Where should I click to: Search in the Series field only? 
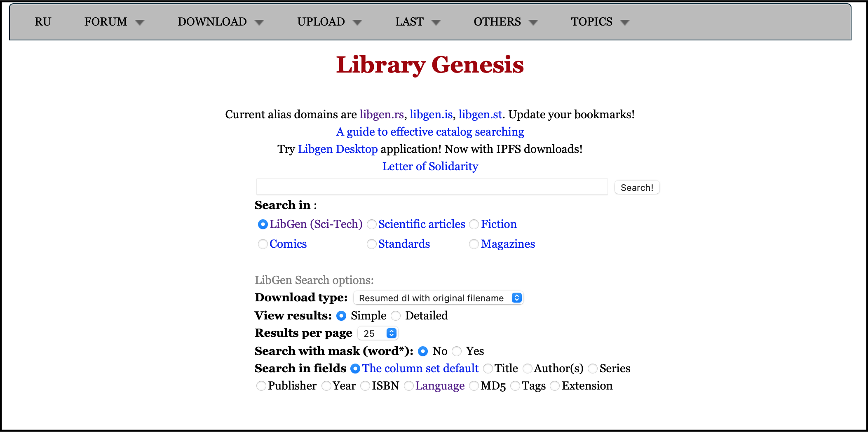pyautogui.click(x=593, y=369)
